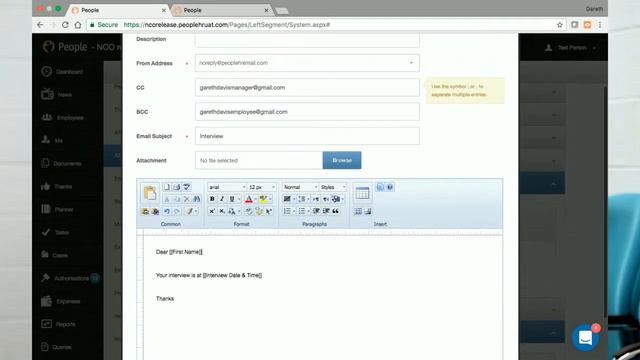This screenshot has height=360, width=640.
Task: Open Planner in the sidebar
Action: tap(58, 209)
